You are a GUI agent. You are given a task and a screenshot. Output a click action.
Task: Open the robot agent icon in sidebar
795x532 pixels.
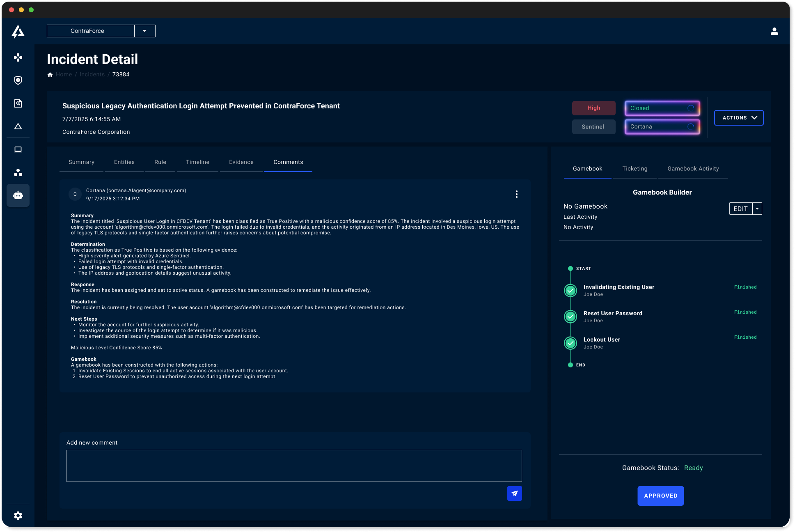18,195
